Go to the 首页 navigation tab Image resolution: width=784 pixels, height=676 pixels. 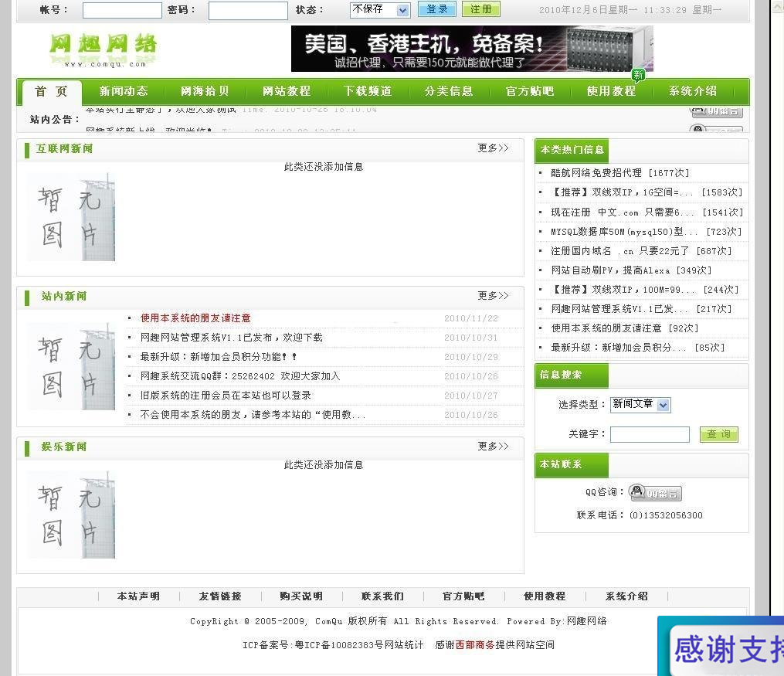(x=52, y=91)
